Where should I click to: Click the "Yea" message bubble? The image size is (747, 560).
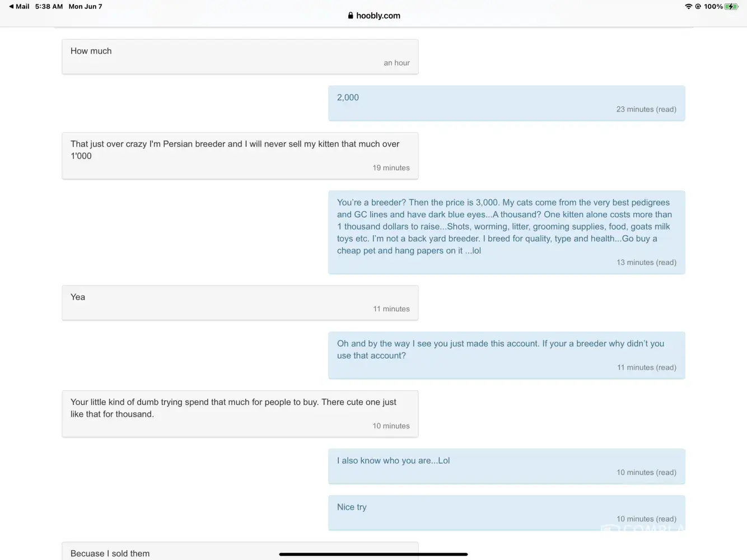click(x=240, y=302)
